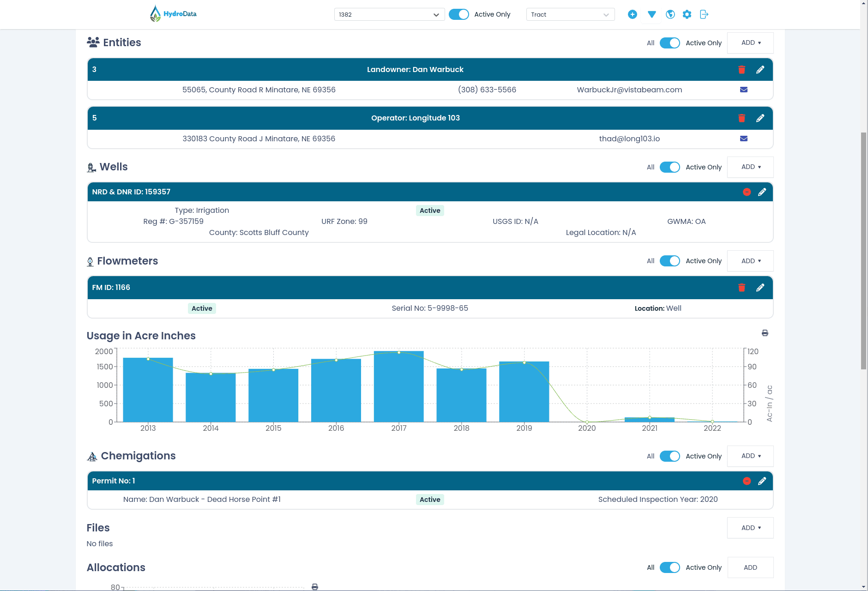Print the Usage in Acre Inches chart
The height and width of the screenshot is (591, 868).
pos(765,333)
